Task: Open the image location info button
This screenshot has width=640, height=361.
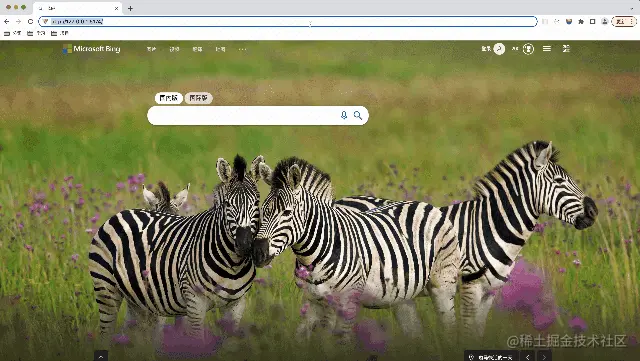Action: 491,357
